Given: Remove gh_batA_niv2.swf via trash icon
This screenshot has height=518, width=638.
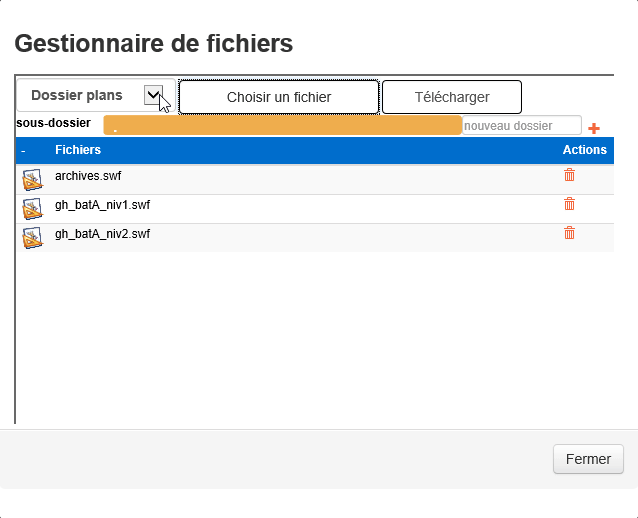Looking at the screenshot, I should click(x=570, y=233).
